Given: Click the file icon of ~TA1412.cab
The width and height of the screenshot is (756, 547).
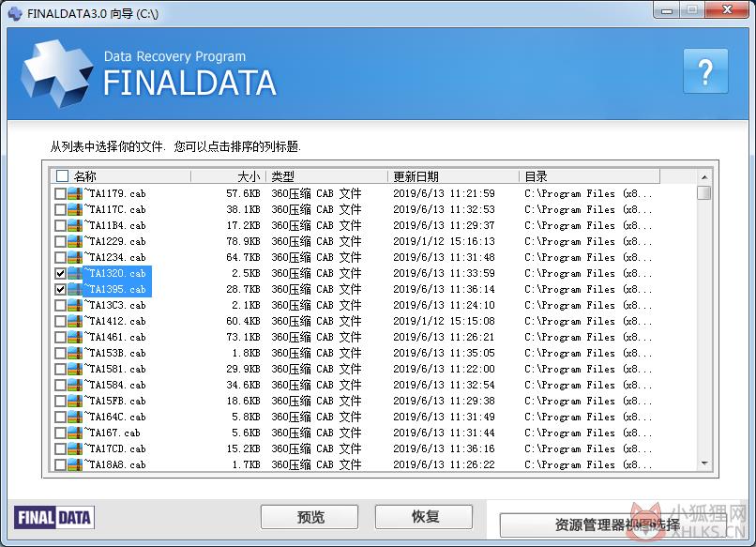Looking at the screenshot, I should [x=75, y=321].
